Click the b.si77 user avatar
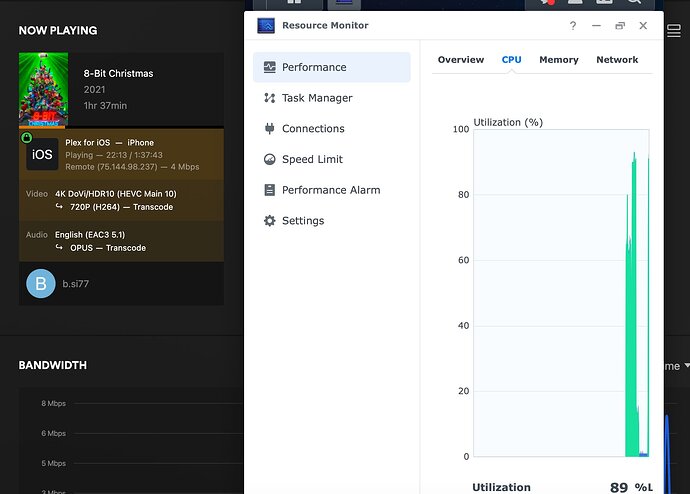This screenshot has width=690, height=494. (41, 284)
